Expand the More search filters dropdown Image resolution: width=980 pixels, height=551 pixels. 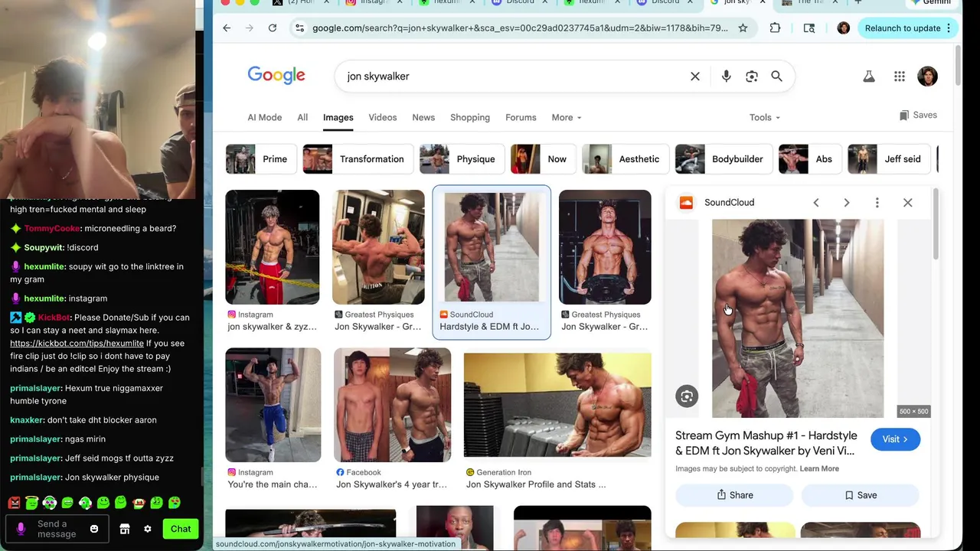pyautogui.click(x=567, y=118)
